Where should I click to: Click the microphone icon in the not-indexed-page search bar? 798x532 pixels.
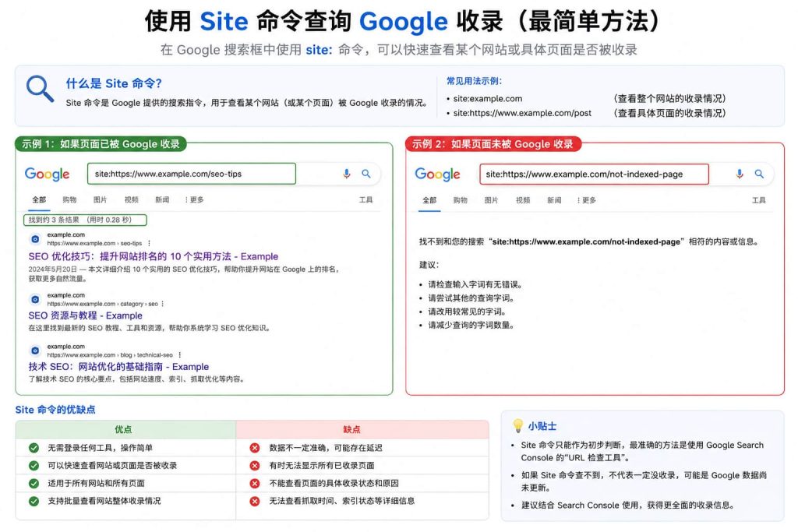740,174
